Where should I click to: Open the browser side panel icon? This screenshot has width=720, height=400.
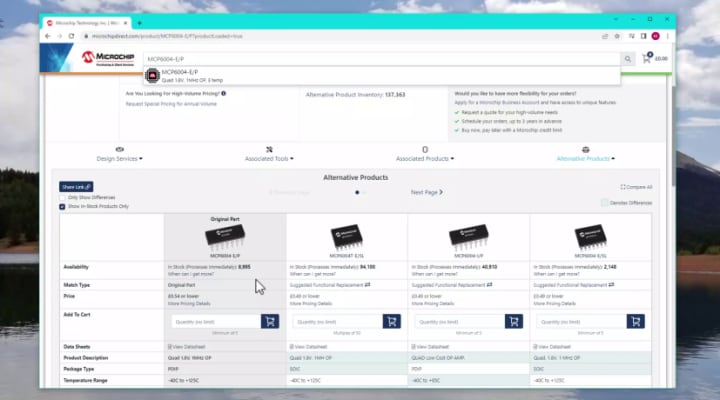point(643,36)
